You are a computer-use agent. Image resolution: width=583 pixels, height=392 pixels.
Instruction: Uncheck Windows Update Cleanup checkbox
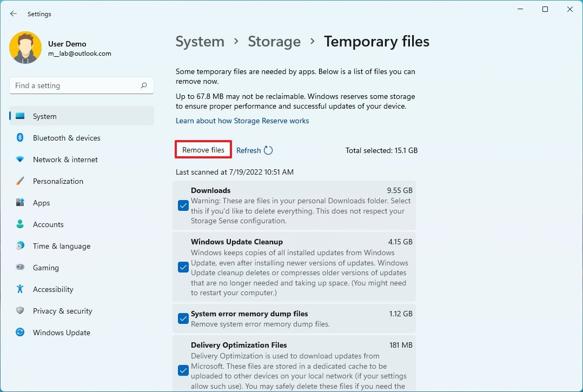click(183, 267)
